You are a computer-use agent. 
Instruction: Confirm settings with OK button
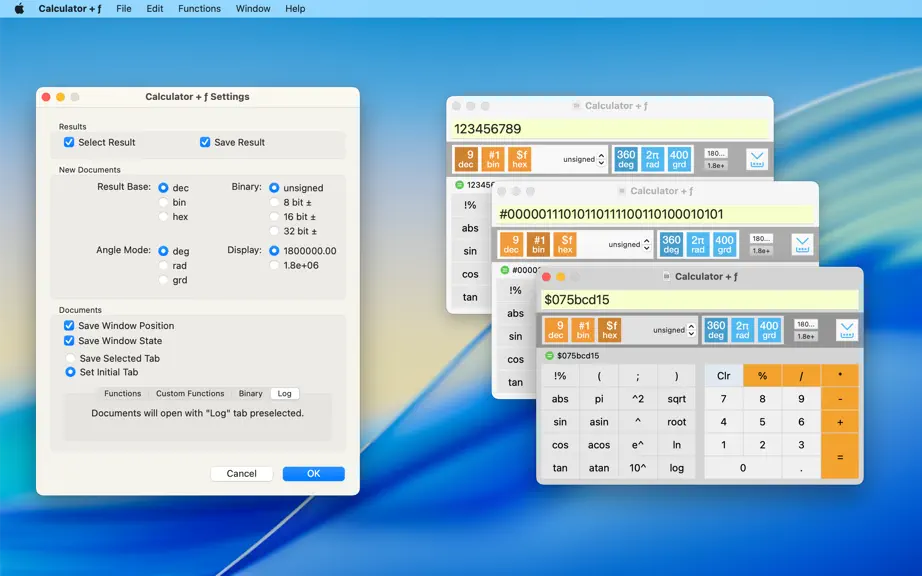(x=313, y=474)
